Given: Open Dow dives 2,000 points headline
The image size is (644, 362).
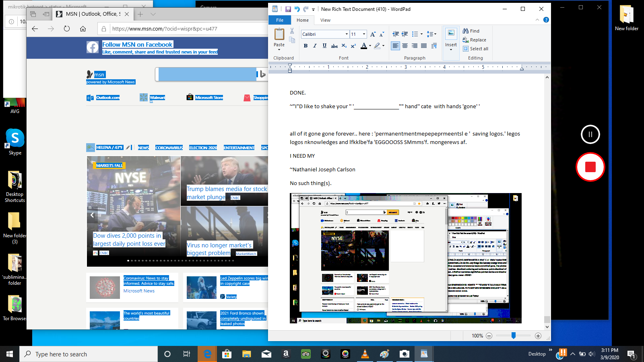Looking at the screenshot, I should coord(129,239).
